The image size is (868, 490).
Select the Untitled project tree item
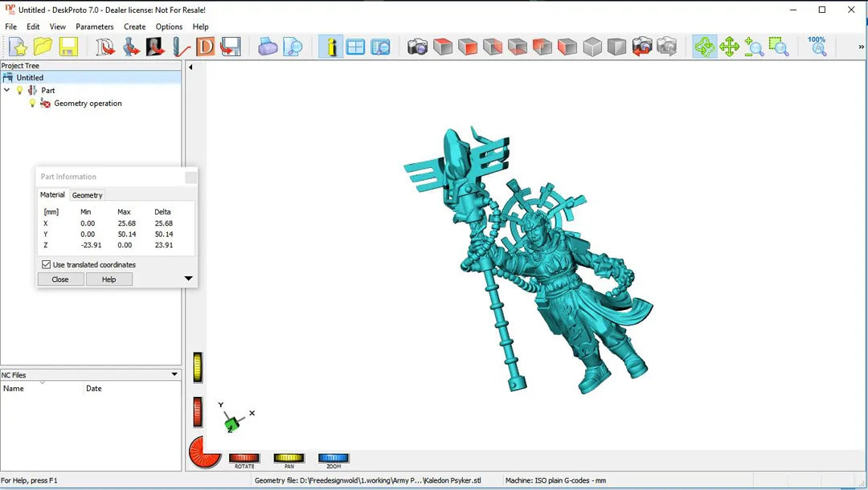pyautogui.click(x=30, y=77)
